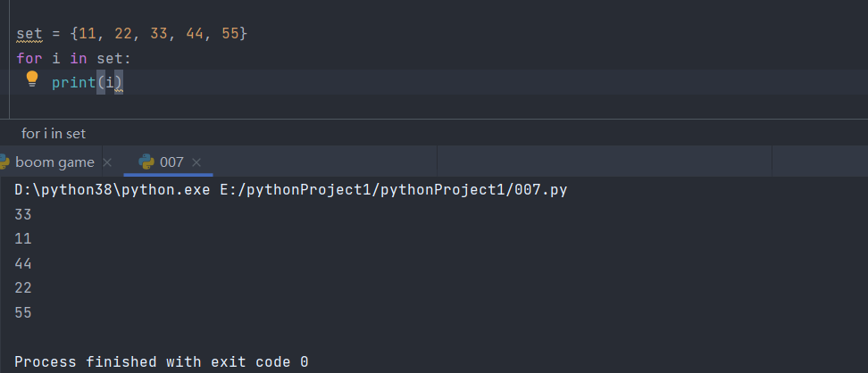Click the 'print' function name in editor
This screenshot has height=373, width=868.
(x=73, y=82)
